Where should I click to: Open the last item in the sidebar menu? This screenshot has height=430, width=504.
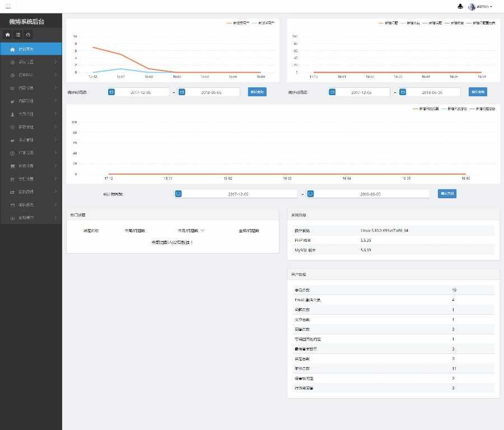click(x=31, y=218)
